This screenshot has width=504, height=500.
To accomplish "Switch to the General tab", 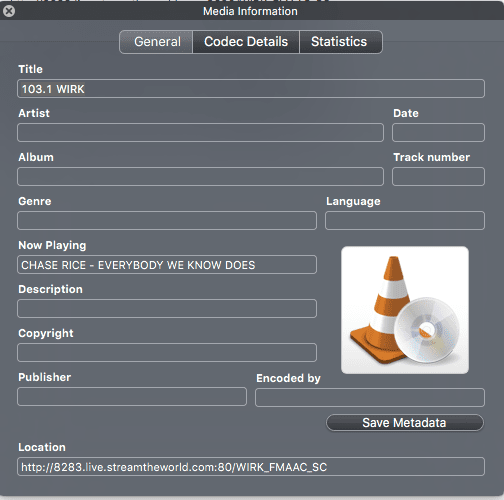I will click(x=156, y=42).
